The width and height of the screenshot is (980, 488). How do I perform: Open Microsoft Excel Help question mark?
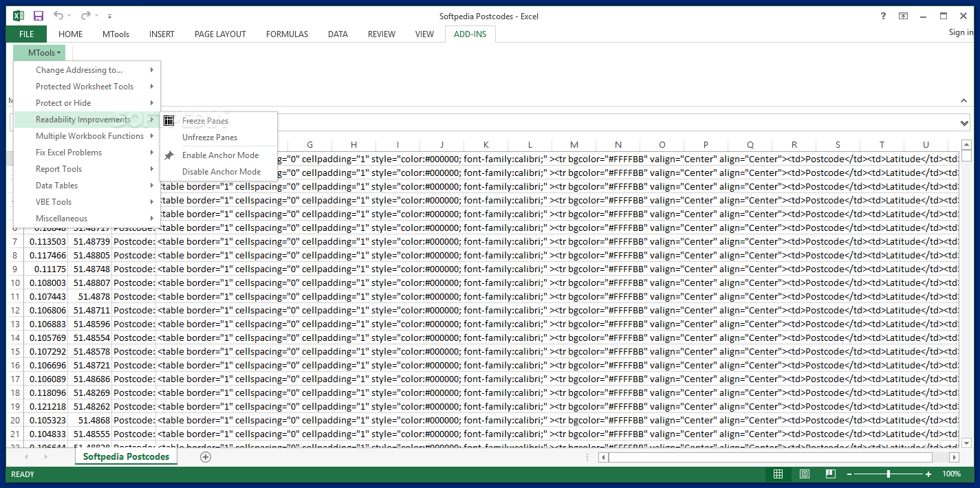click(883, 16)
